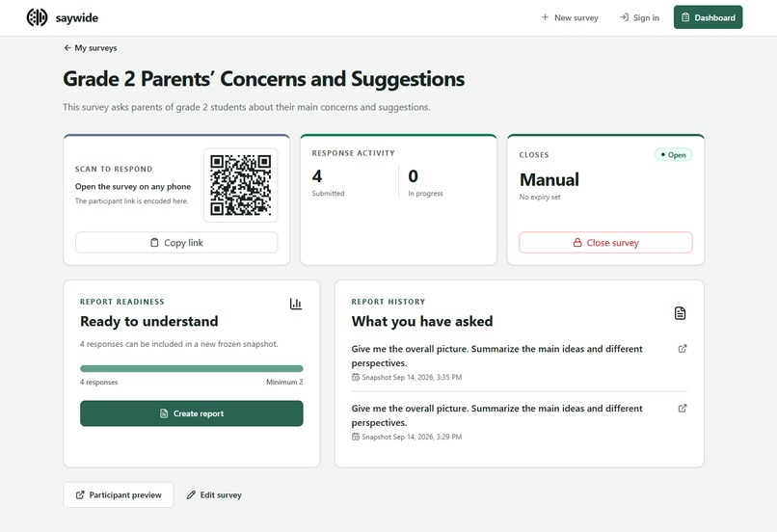Create a new report

click(x=191, y=413)
